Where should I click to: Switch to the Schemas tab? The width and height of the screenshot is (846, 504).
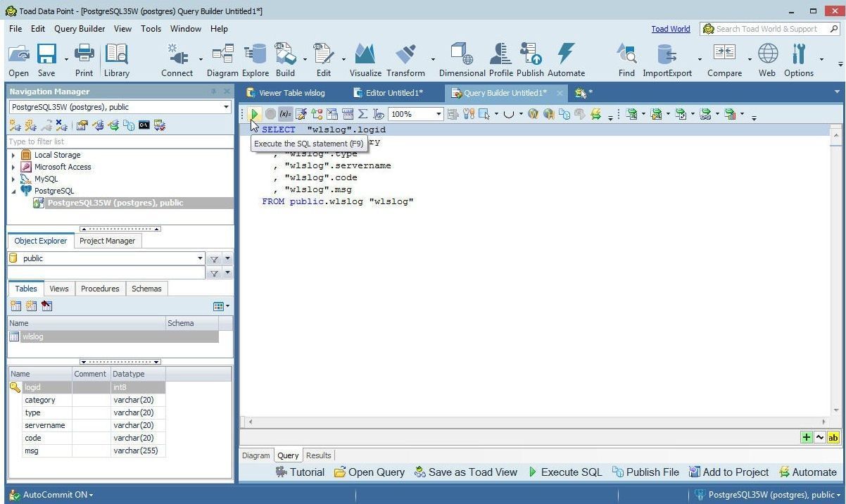(x=146, y=289)
